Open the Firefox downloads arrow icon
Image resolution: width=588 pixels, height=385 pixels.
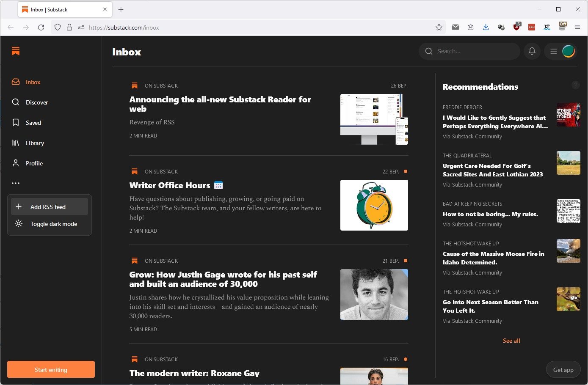486,27
